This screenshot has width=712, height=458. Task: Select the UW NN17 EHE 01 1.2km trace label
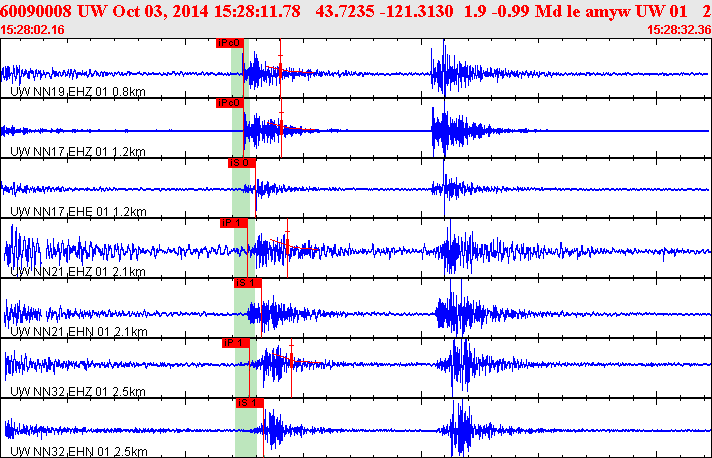78,212
